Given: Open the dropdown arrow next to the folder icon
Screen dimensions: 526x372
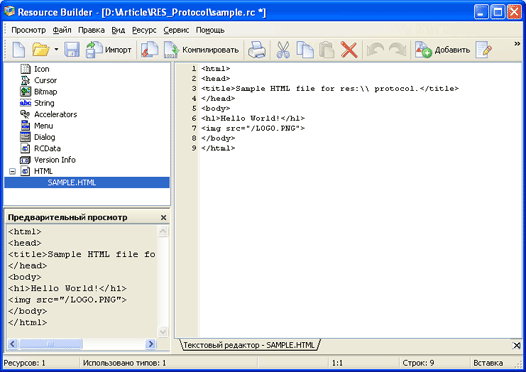Looking at the screenshot, I should [56, 50].
